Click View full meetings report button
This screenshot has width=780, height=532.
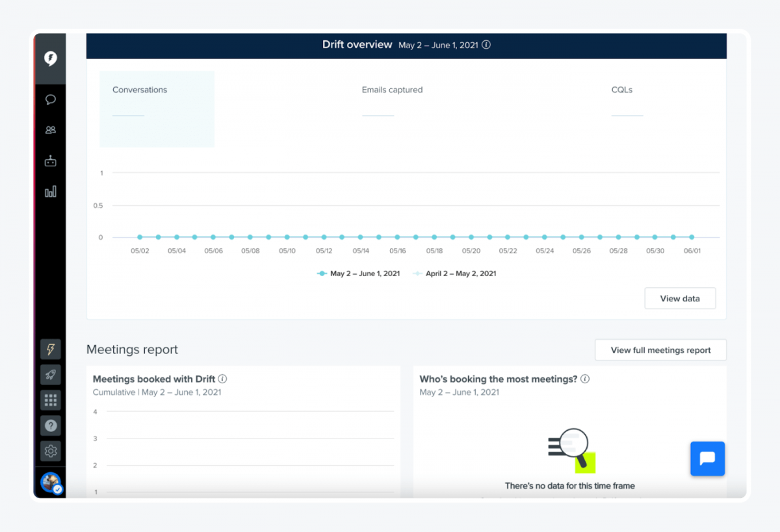pos(660,349)
